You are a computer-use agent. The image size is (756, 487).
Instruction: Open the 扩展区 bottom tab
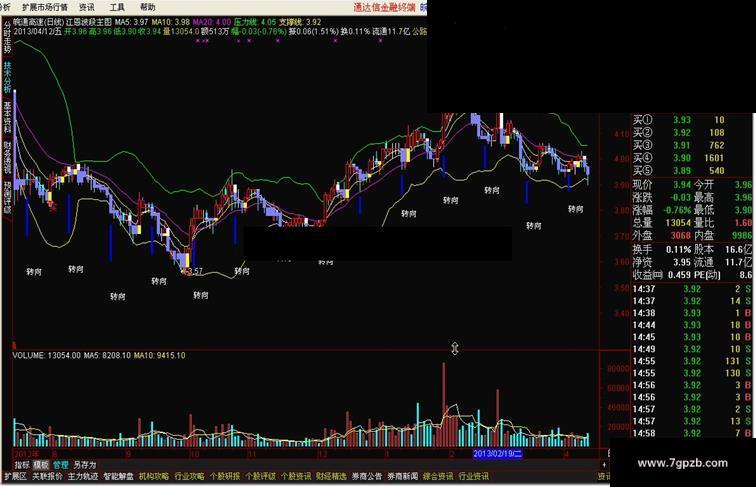tap(15, 476)
